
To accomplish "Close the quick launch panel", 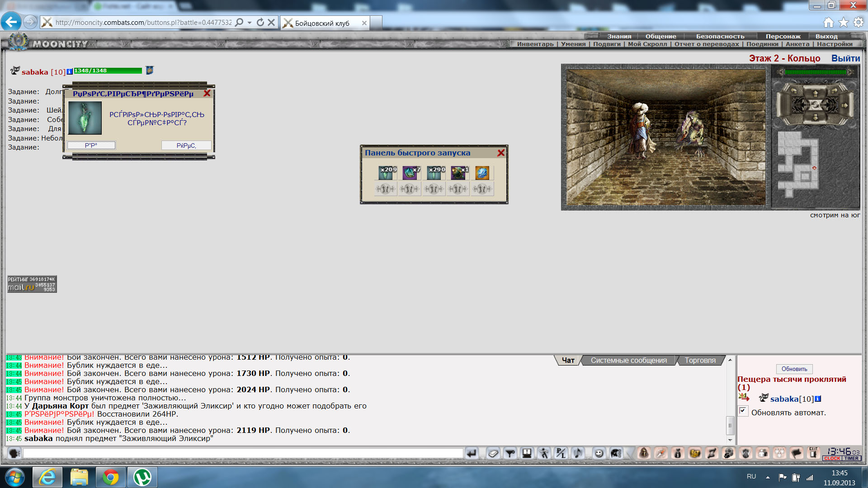I will pos(501,153).
